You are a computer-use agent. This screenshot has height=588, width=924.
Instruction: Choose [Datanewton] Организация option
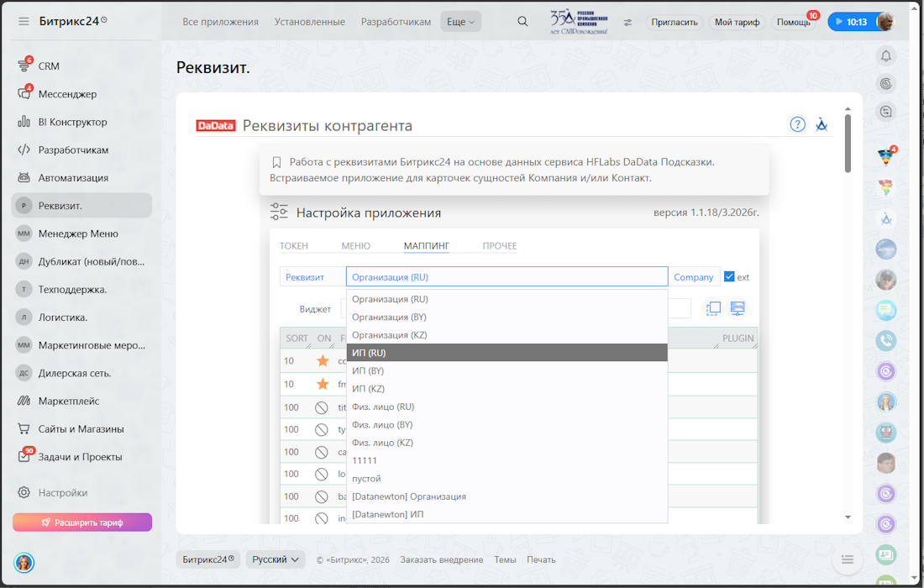507,496
